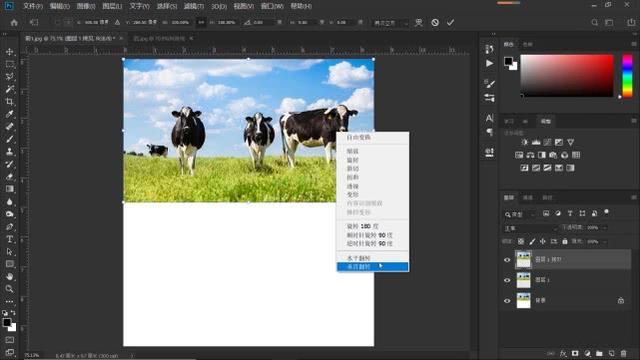Select the Crop tool
Viewport: 640px width, 360px height.
[10, 102]
